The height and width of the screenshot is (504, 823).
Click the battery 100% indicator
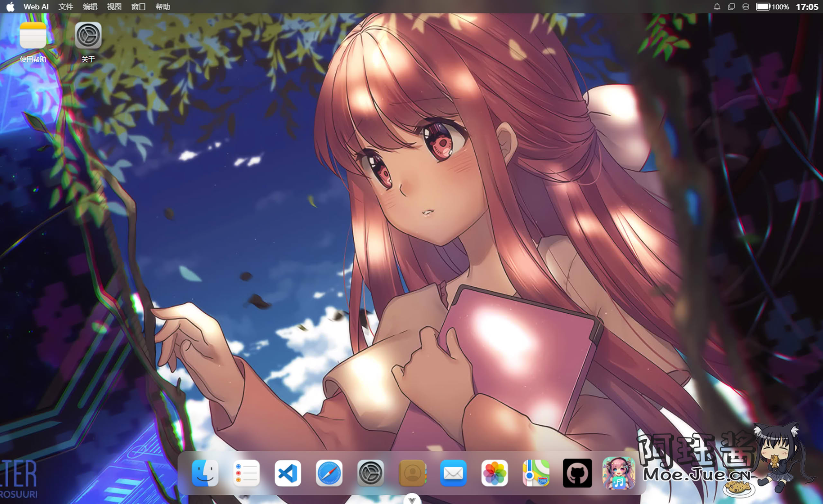click(773, 7)
